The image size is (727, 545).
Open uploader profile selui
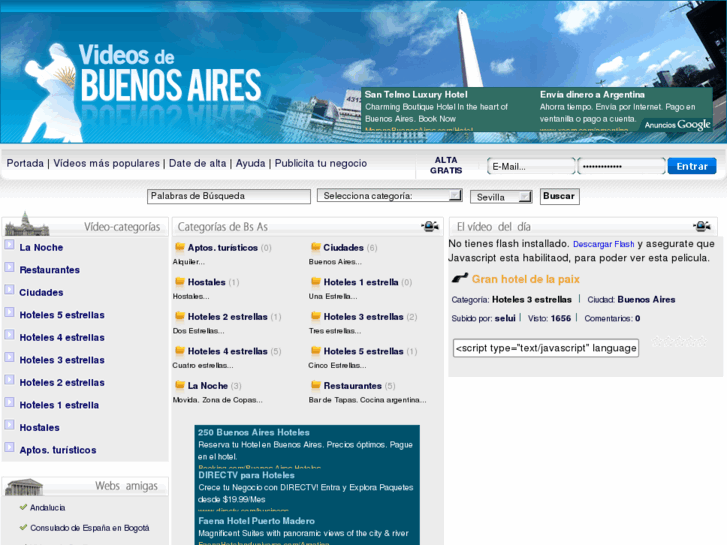(505, 318)
